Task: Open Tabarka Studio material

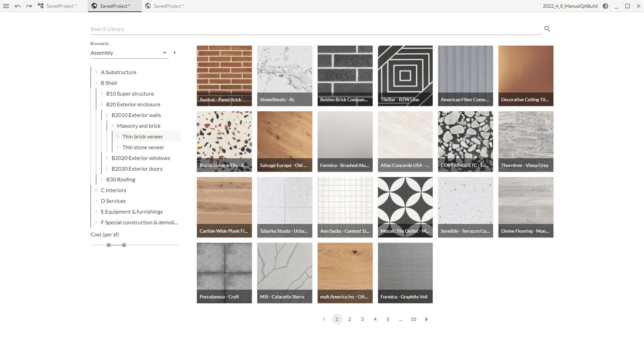Action: point(284,207)
